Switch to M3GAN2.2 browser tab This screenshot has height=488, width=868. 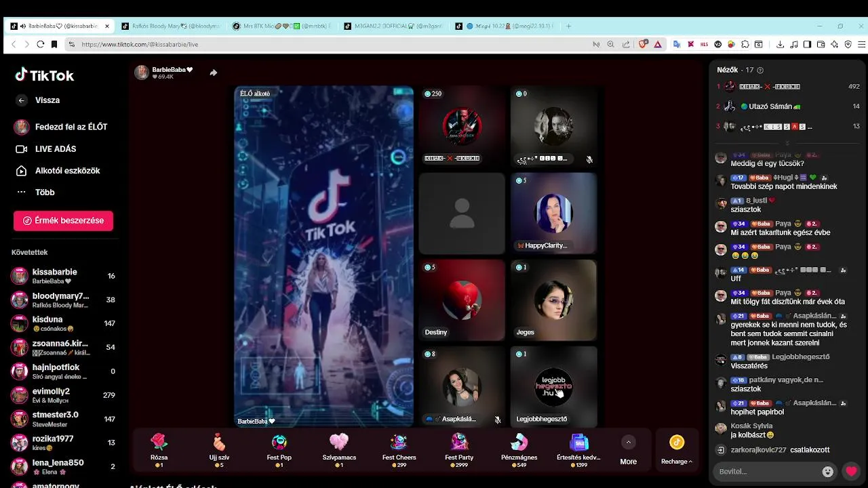[x=392, y=26]
